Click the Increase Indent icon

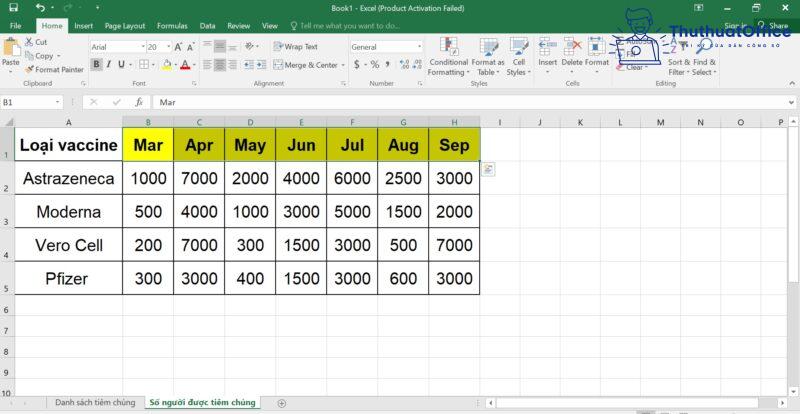[261, 65]
